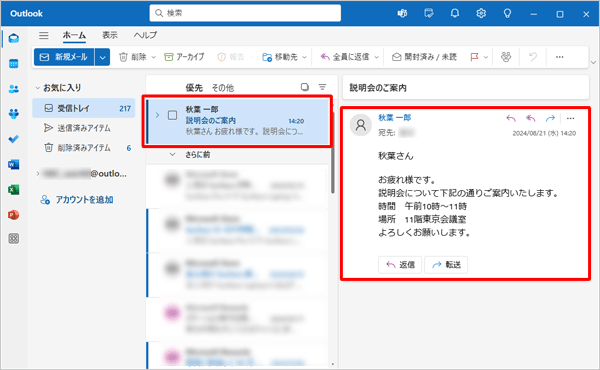Open the tips lightbulb icon

point(507,14)
